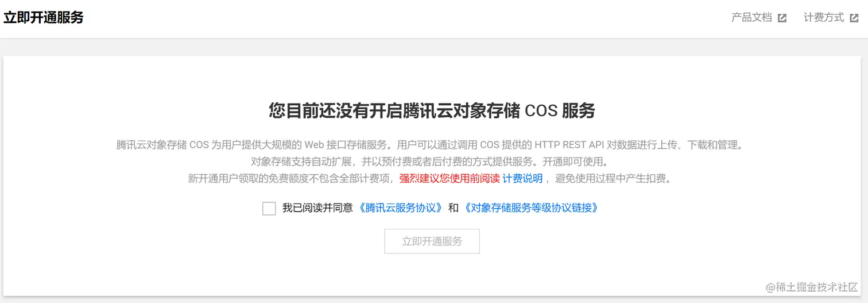Click the 我已阅读并同意 checkbox label text
Screen dimensions: 868x303
(317, 208)
